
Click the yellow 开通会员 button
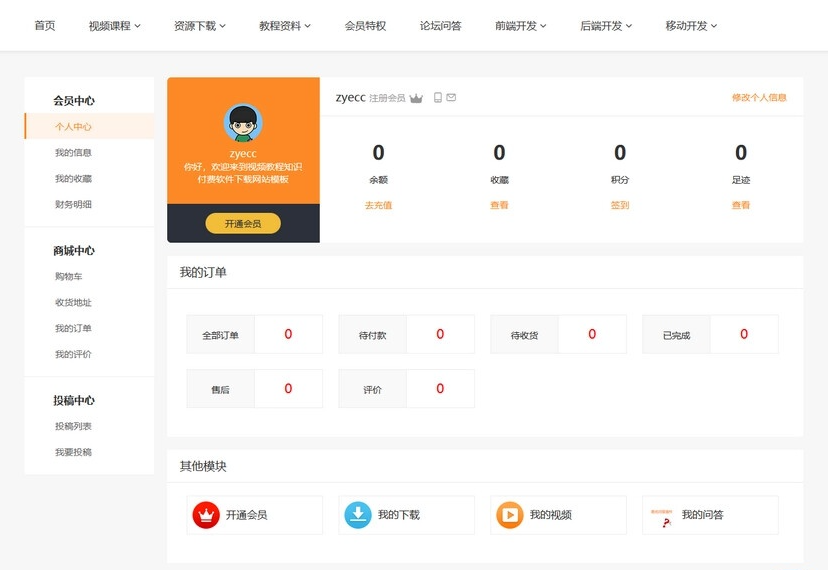pos(243,223)
